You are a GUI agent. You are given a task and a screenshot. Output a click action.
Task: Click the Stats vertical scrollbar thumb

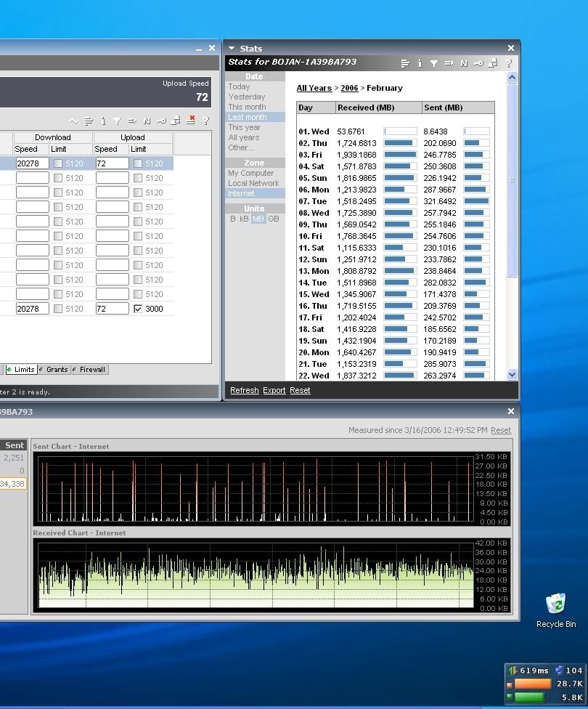coord(512,180)
